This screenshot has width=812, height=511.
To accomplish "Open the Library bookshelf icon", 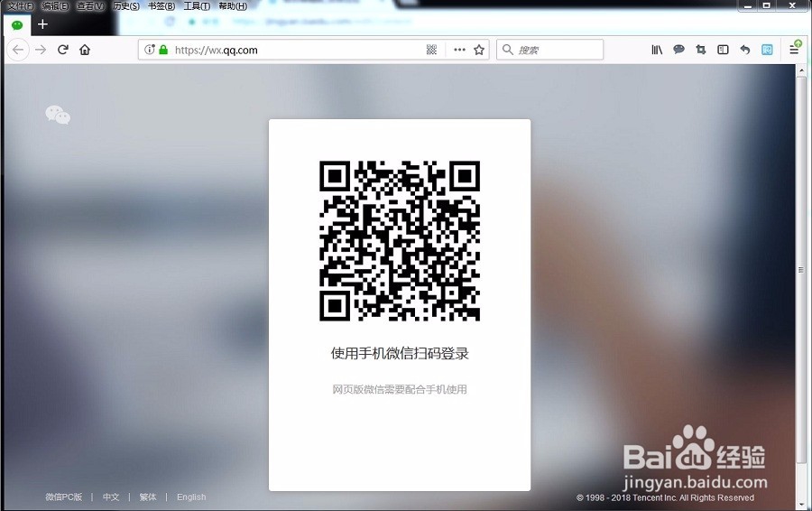I will [x=657, y=50].
